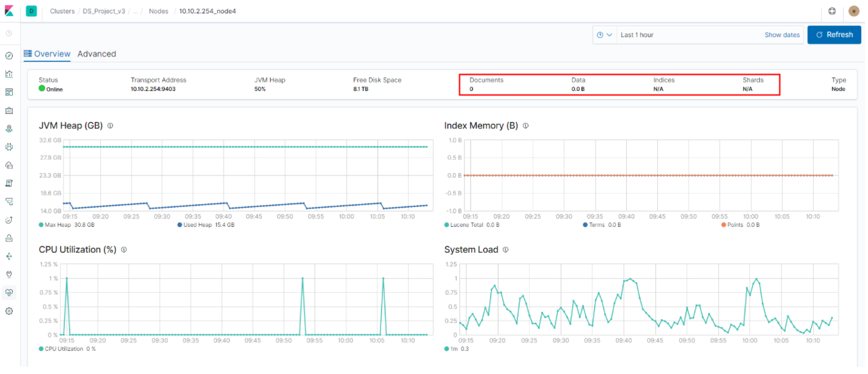This screenshot has width=868, height=374.
Task: Open Management gear icon in sidebar
Action: coord(9,311)
